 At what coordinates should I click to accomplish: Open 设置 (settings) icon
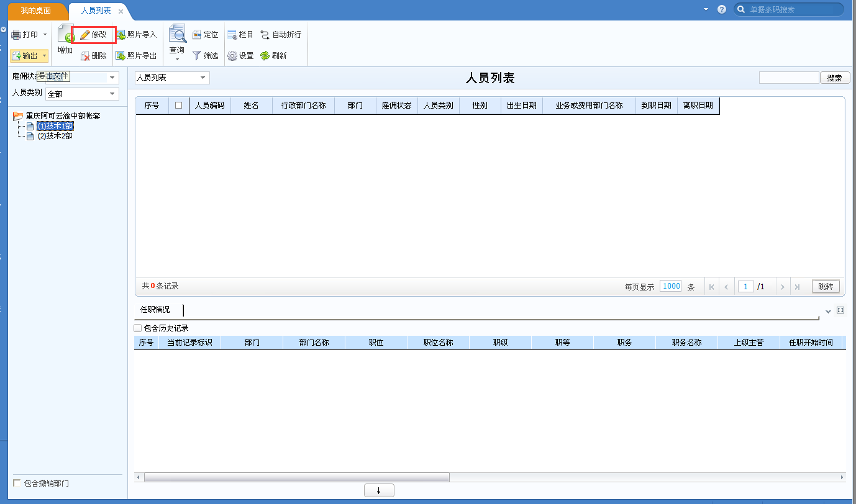(x=240, y=55)
